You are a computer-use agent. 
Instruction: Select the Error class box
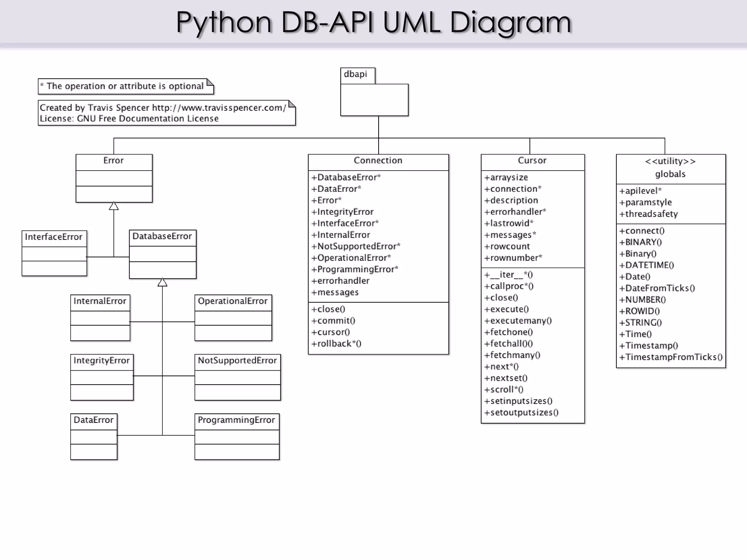(x=114, y=178)
